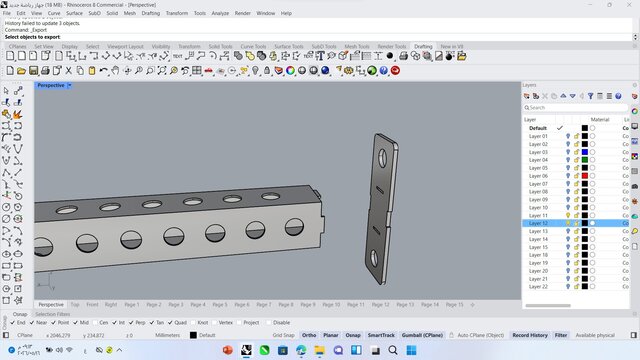Click the color wheel icon in toolbar
640x360 pixels.
[290, 71]
